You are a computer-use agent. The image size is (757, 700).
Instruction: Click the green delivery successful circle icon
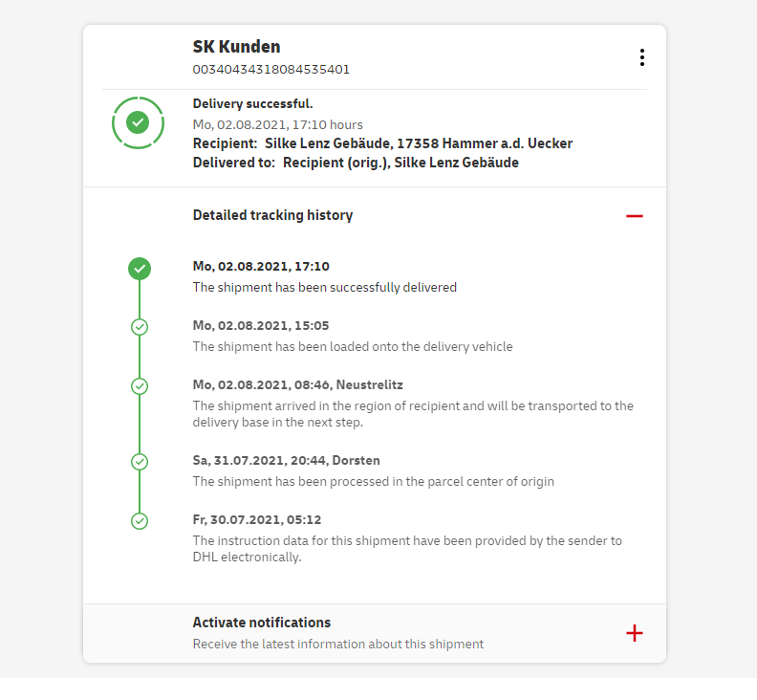(x=139, y=122)
